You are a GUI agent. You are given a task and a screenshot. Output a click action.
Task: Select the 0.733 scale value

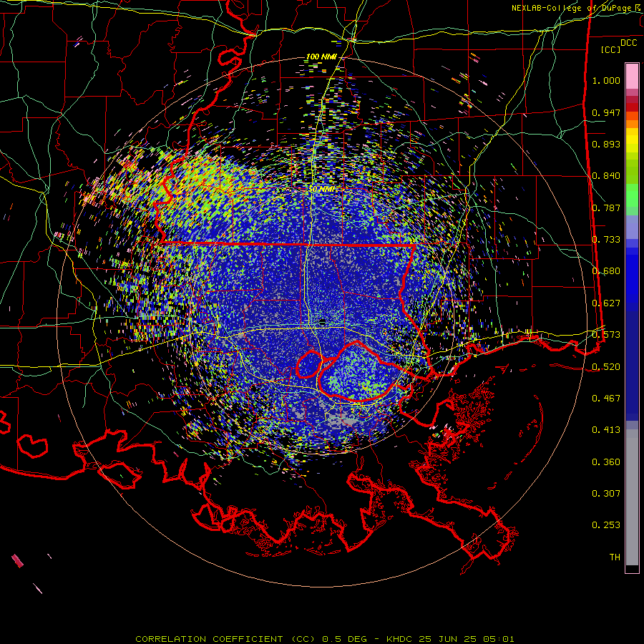tap(606, 240)
